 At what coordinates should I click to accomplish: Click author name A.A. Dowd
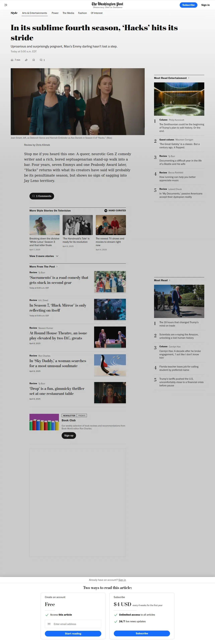[43, 300]
